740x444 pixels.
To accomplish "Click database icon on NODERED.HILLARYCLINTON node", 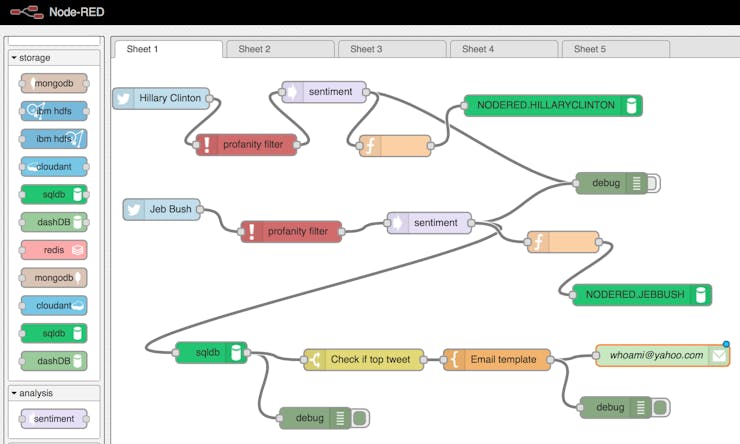I will pyautogui.click(x=631, y=106).
